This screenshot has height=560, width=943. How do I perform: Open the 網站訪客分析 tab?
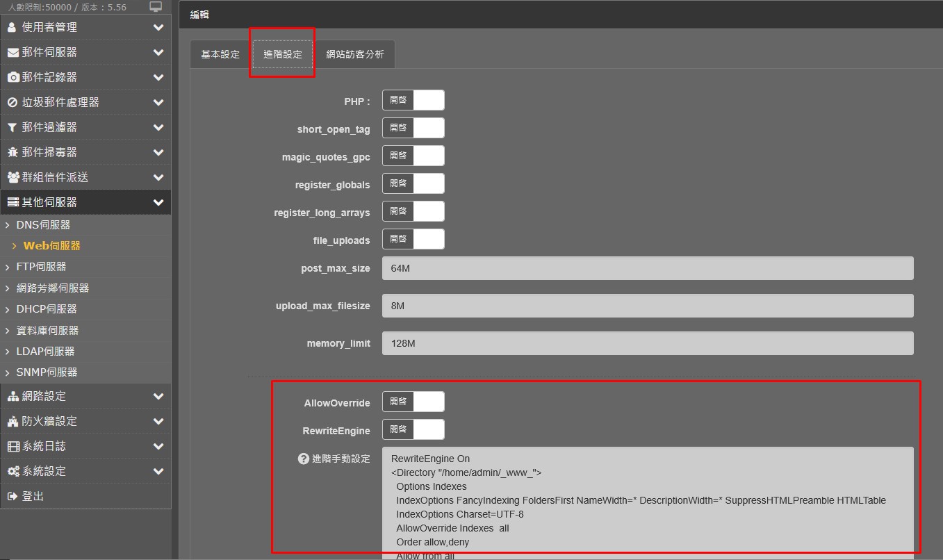[354, 54]
